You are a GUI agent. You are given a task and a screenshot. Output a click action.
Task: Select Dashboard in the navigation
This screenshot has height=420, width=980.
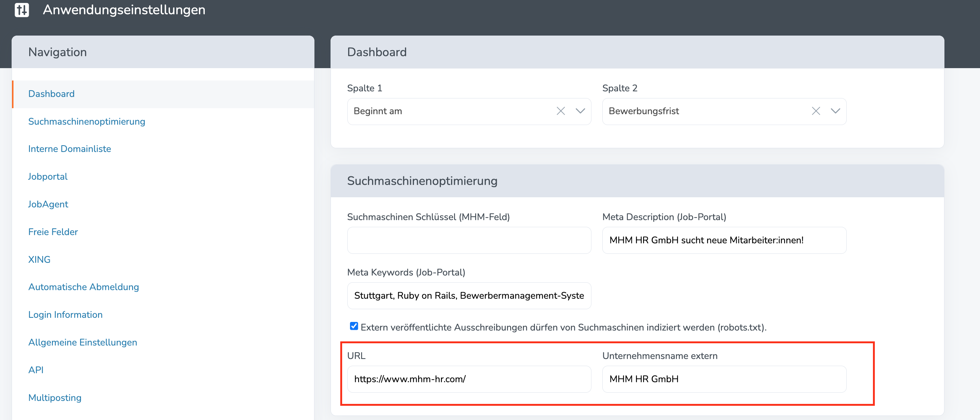[51, 94]
